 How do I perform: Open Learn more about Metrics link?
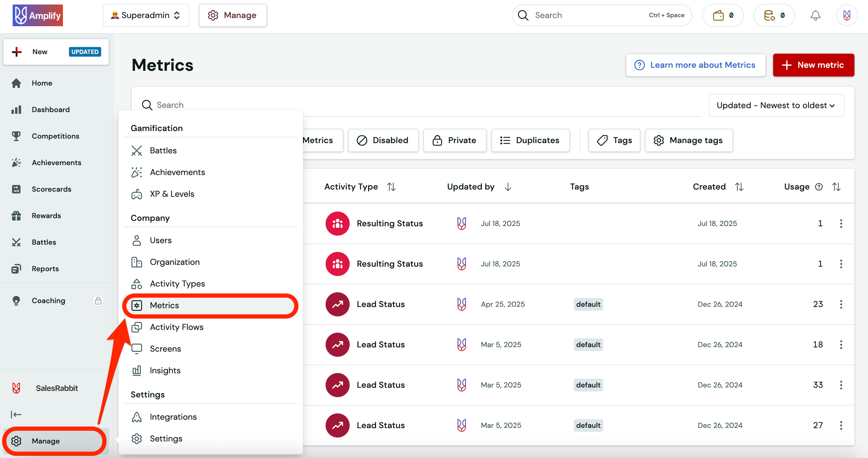(695, 65)
